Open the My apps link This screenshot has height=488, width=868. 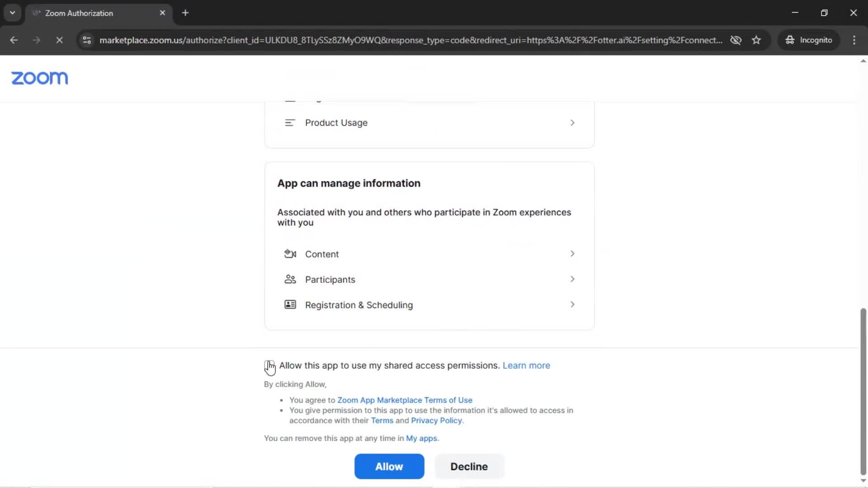[421, 438]
